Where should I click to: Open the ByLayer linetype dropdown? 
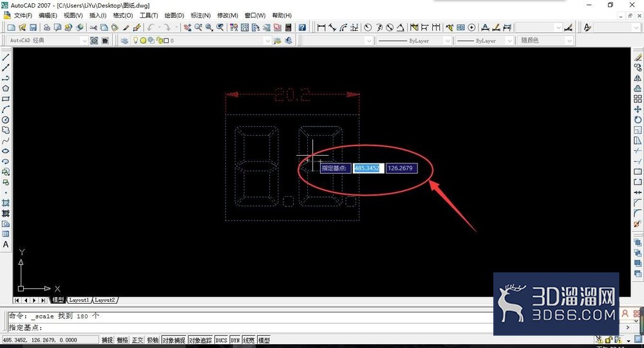(x=414, y=41)
